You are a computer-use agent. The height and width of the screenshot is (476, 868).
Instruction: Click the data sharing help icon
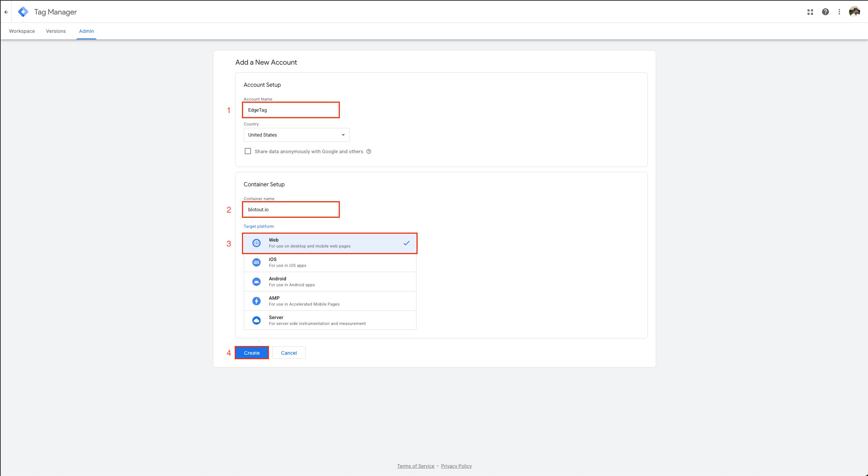point(369,151)
